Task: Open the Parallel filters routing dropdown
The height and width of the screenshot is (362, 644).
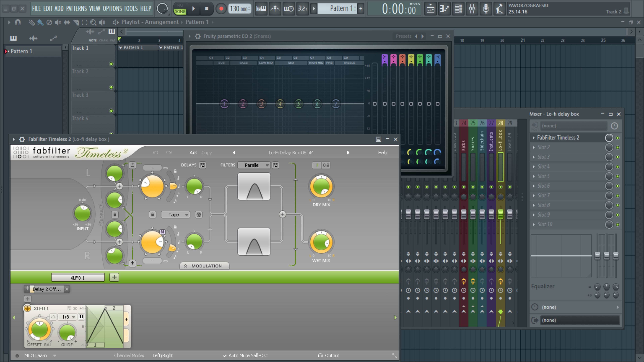Action: [x=254, y=165]
